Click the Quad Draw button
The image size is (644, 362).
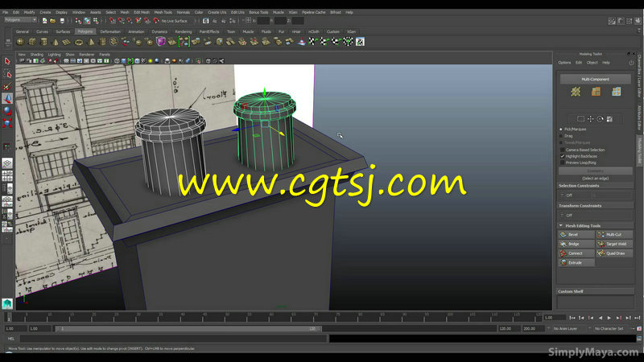pos(614,253)
